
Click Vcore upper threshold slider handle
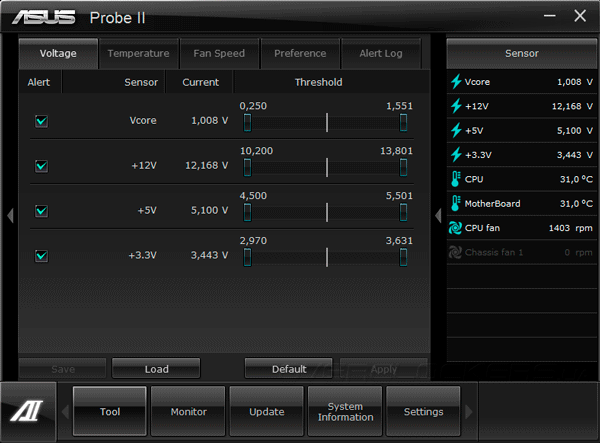pyautogui.click(x=403, y=122)
